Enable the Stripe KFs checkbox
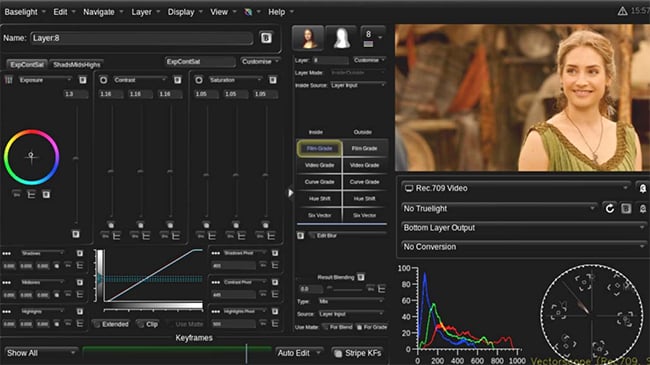The height and width of the screenshot is (365, 650). click(338, 353)
